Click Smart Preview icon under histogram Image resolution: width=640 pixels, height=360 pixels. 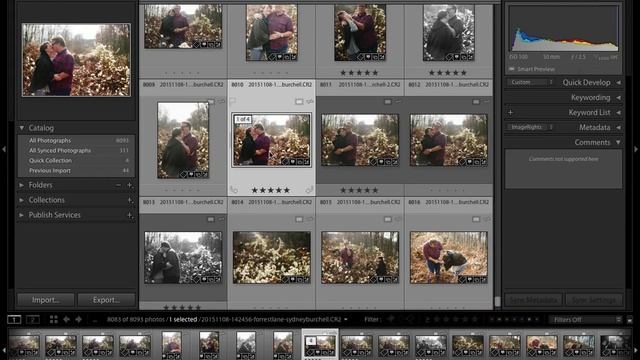[512, 69]
